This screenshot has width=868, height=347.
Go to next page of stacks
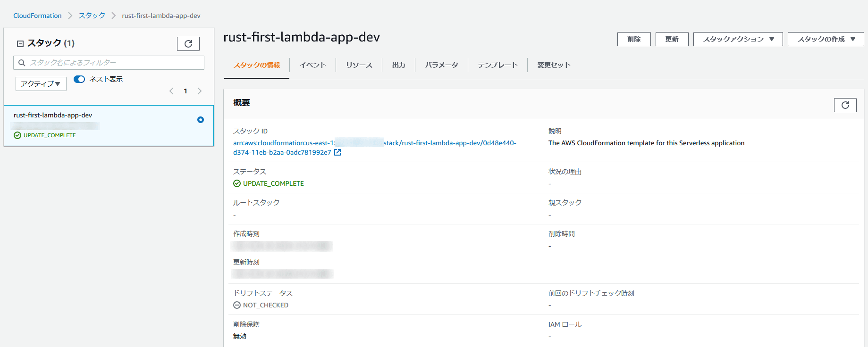[x=200, y=91]
